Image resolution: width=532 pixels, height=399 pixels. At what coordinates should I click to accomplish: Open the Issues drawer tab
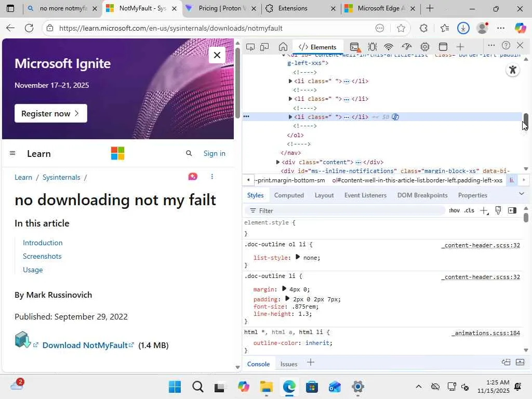coord(289,364)
